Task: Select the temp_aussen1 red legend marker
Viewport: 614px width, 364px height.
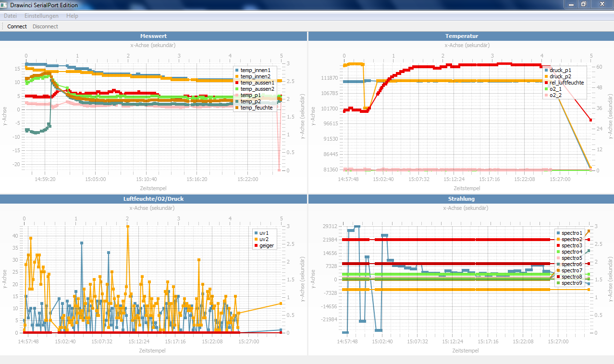Action: (x=236, y=83)
